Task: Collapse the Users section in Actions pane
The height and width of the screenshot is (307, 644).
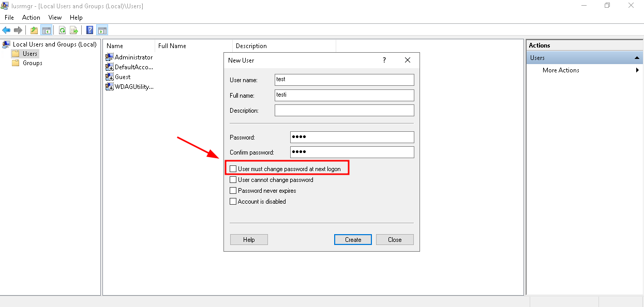Action: [637, 58]
